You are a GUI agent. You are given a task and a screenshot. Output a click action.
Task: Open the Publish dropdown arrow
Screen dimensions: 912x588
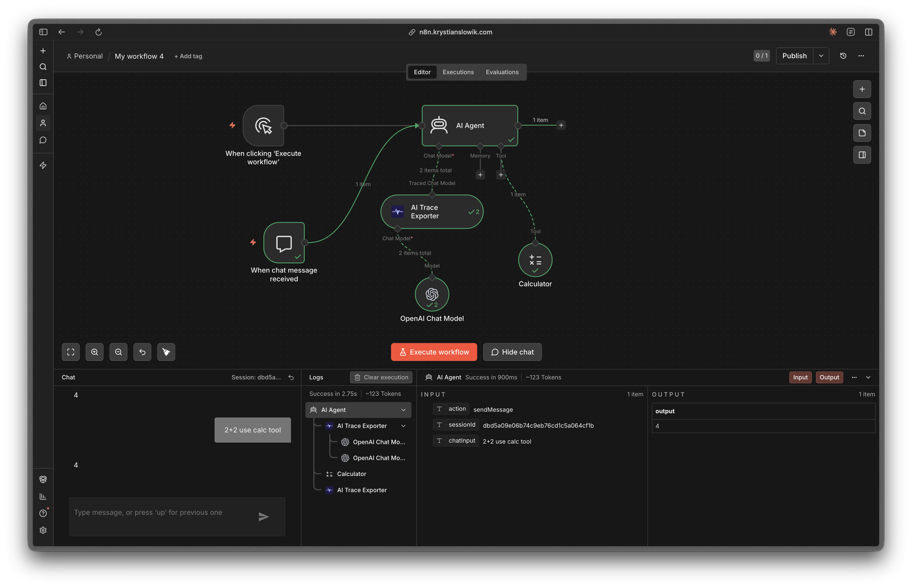(821, 56)
